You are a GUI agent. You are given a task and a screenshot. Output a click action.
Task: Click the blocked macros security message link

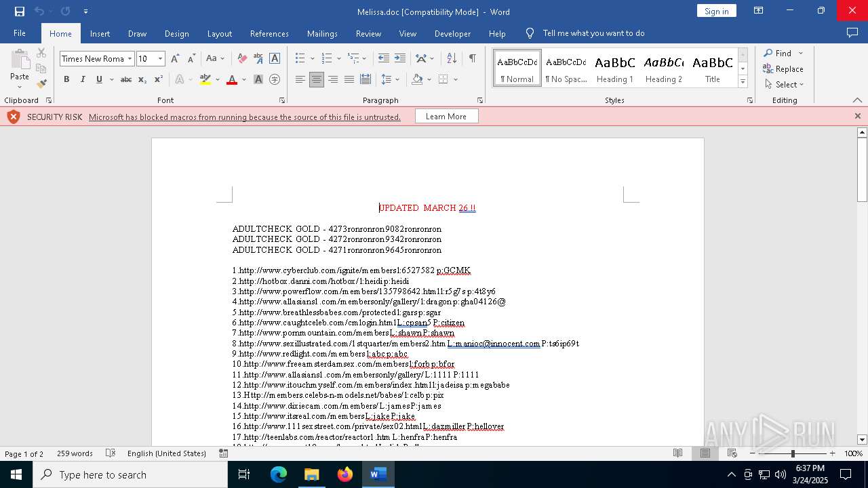point(245,117)
